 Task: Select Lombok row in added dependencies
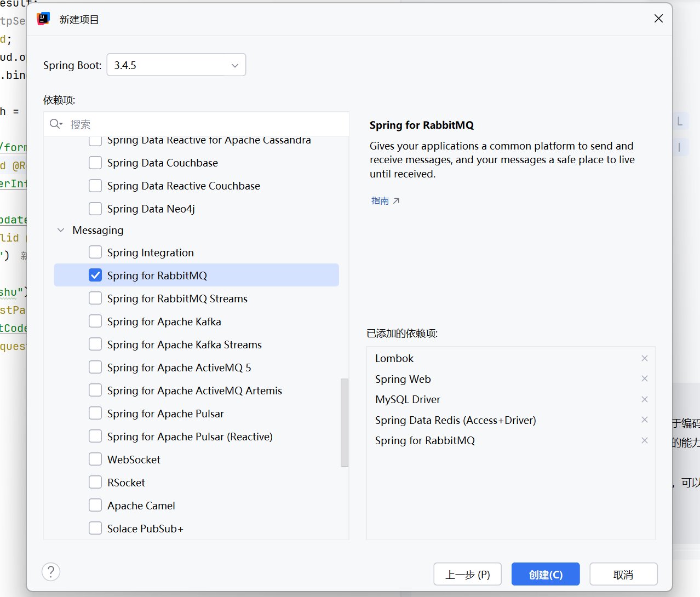[510, 358]
